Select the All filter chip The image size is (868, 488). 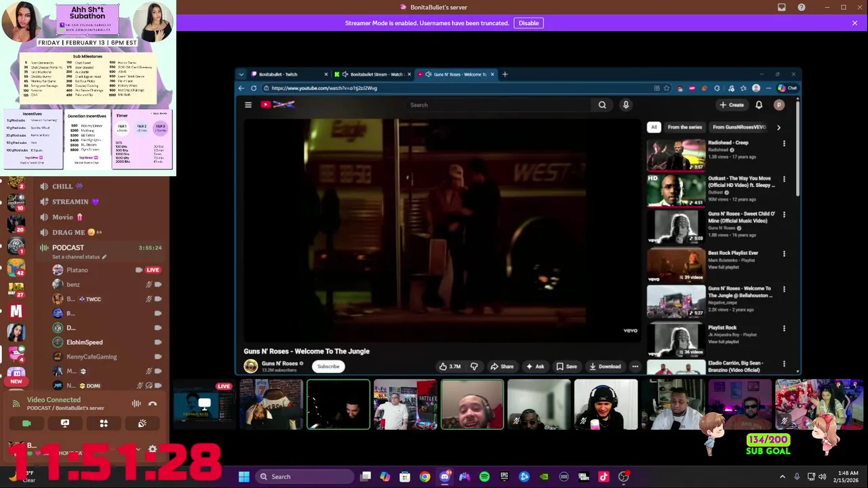654,127
